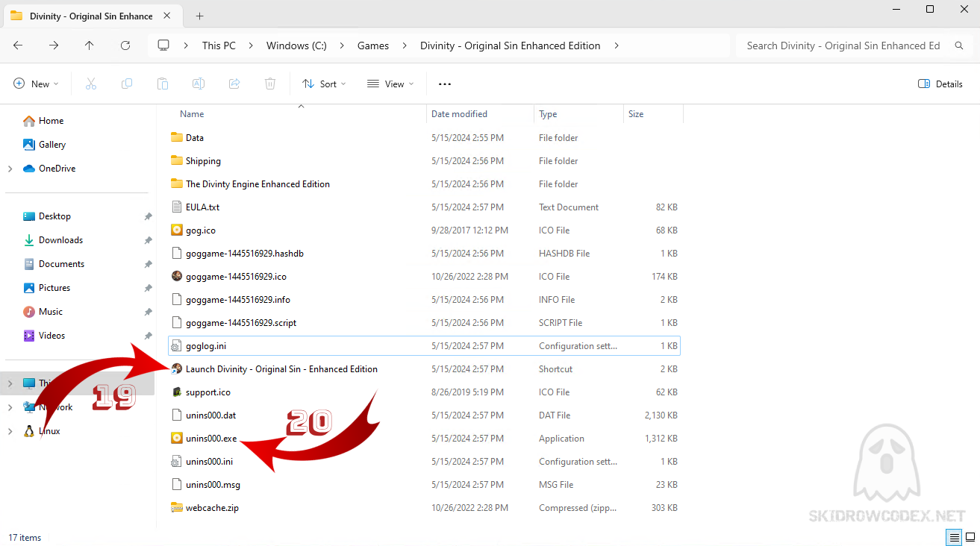Refresh the current folder view
Image resolution: width=980 pixels, height=546 pixels.
pyautogui.click(x=125, y=45)
